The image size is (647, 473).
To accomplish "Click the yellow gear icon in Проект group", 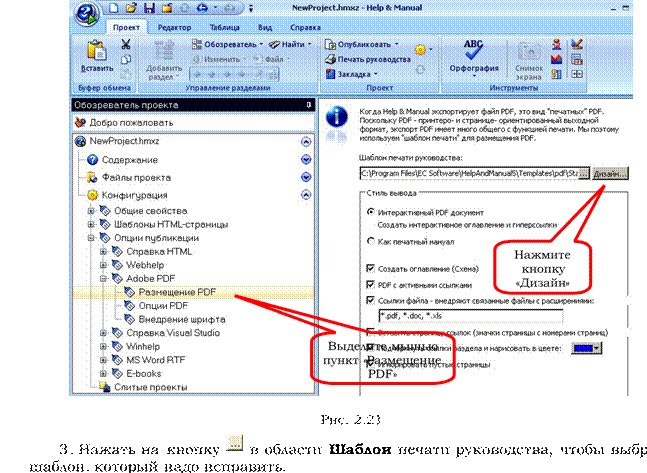I will pyautogui.click(x=420, y=50).
